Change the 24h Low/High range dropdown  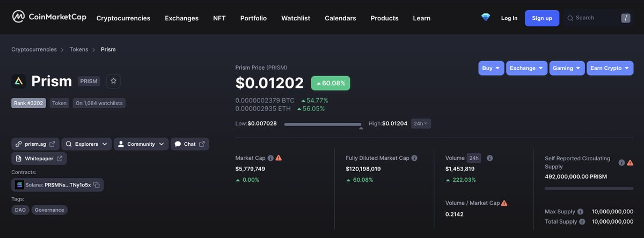point(421,123)
